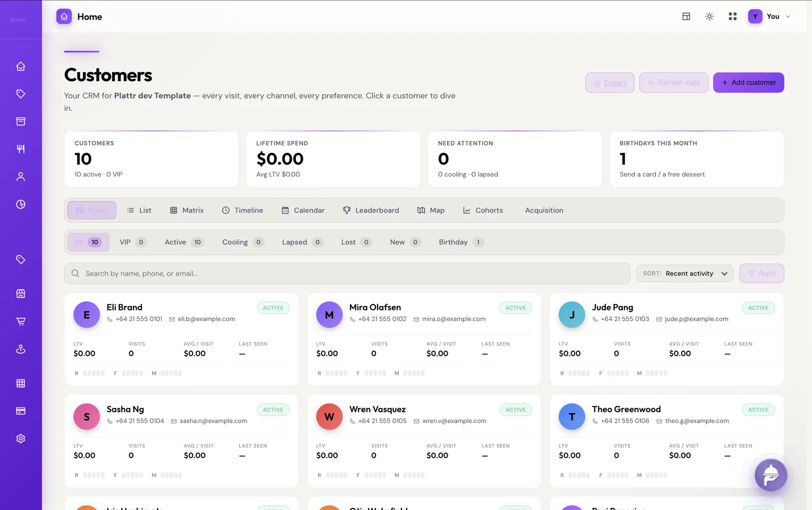Open the storefront icon in sidebar
Viewport: 812px width, 510px height.
21,294
